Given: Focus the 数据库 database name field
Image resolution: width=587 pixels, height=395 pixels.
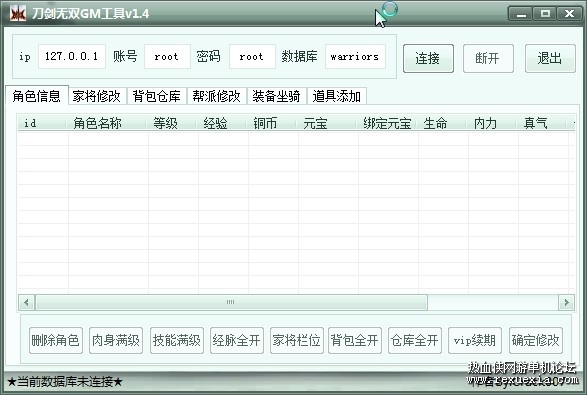Looking at the screenshot, I should (355, 57).
